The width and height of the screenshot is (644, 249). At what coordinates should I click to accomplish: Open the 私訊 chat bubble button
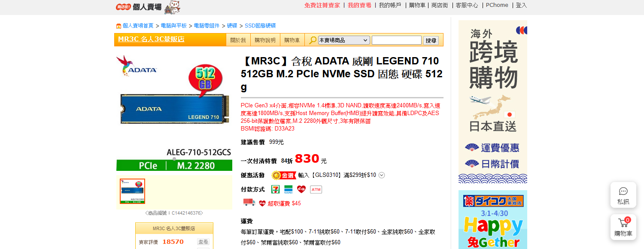click(623, 195)
